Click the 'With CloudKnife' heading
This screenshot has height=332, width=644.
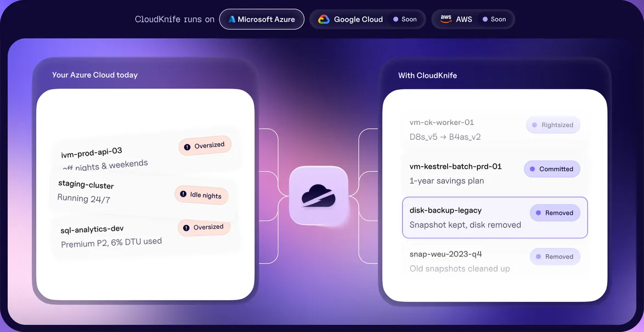(x=427, y=76)
